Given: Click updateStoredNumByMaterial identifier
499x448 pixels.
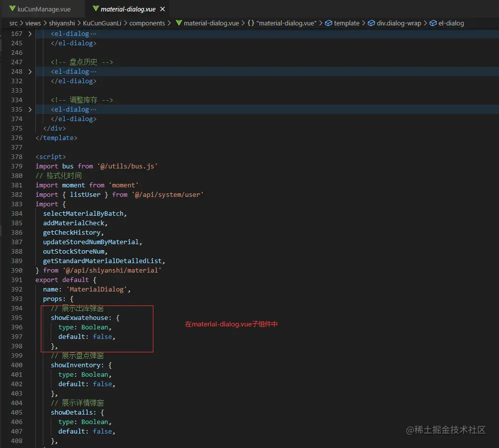Looking at the screenshot, I should pyautogui.click(x=91, y=242).
